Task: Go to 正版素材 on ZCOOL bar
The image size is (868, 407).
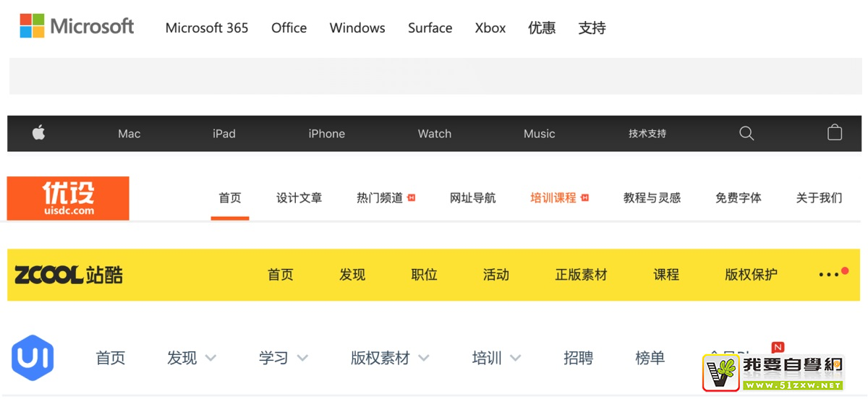Action: point(581,275)
